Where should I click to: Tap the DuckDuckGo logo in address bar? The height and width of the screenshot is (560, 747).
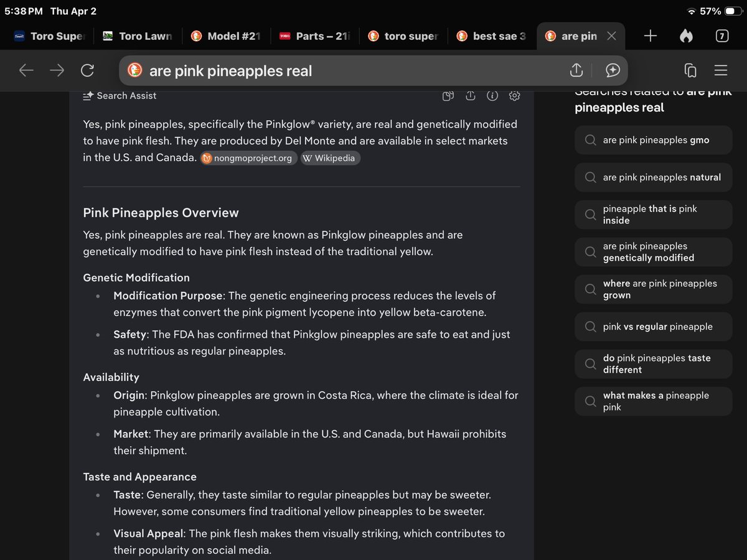click(135, 70)
